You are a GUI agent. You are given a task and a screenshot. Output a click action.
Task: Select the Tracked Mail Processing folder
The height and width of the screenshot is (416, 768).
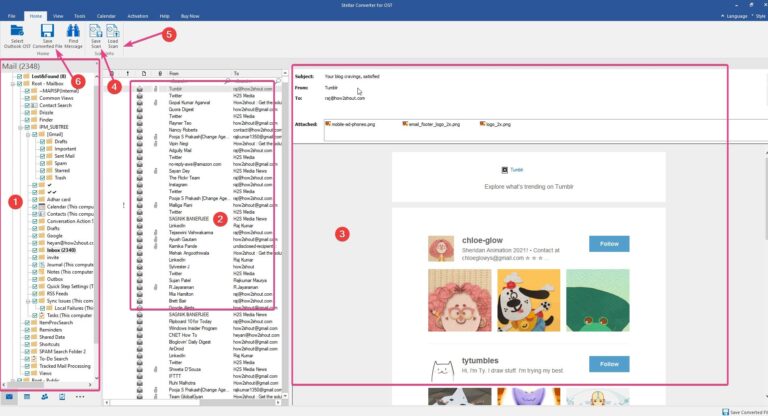(x=65, y=366)
